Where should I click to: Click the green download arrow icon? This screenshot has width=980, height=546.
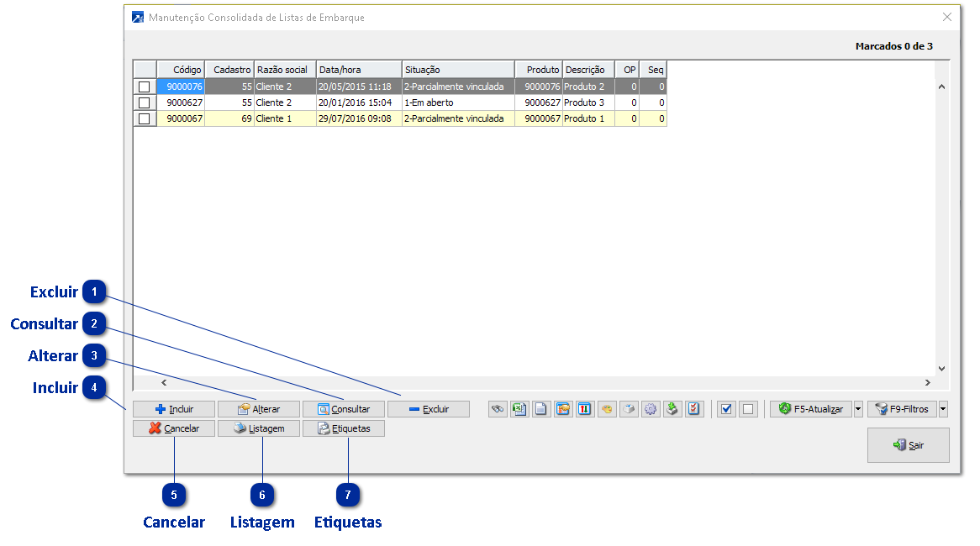[x=672, y=409]
